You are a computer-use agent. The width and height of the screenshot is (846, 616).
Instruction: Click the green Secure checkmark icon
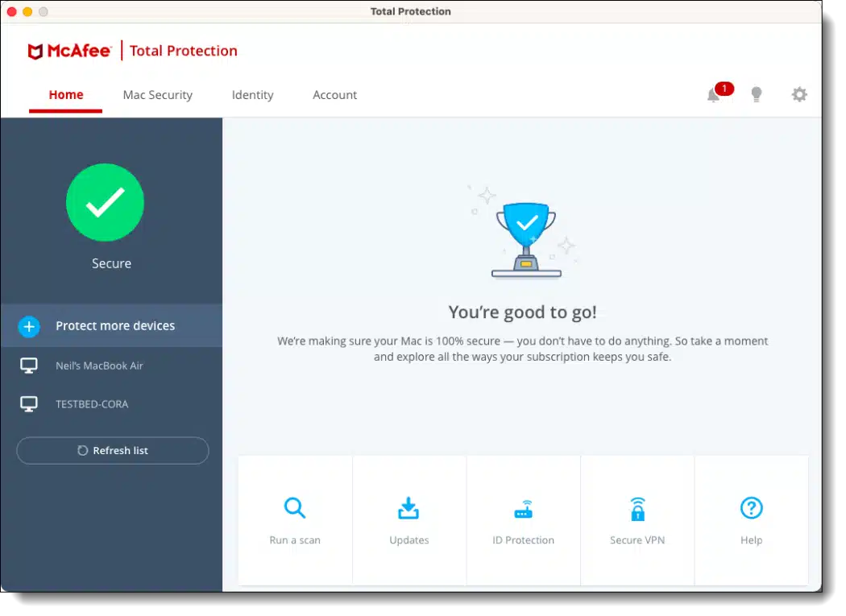(x=105, y=202)
